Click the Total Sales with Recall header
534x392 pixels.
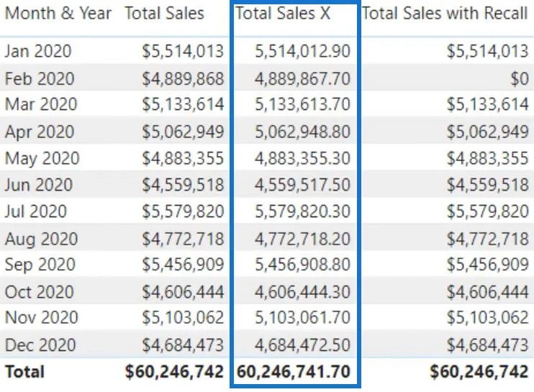pyautogui.click(x=445, y=14)
